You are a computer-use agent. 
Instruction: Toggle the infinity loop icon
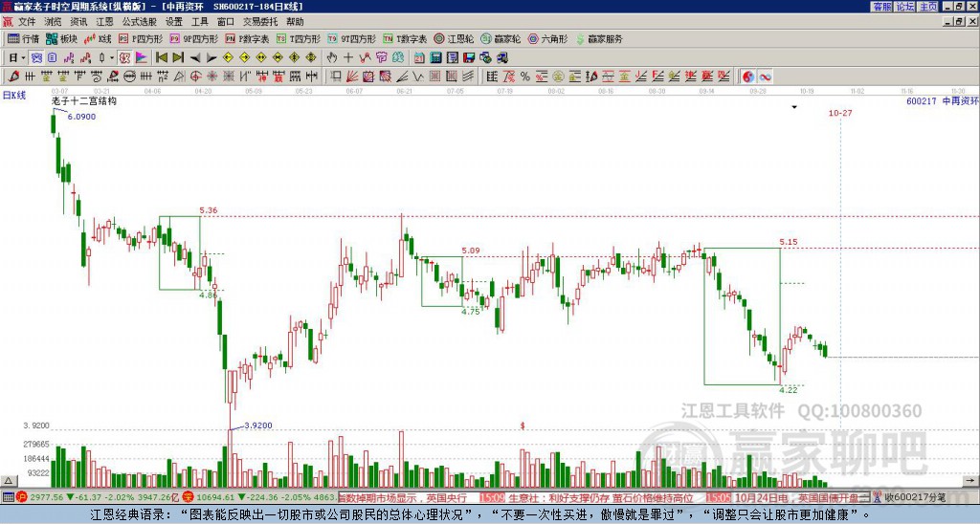point(765,76)
